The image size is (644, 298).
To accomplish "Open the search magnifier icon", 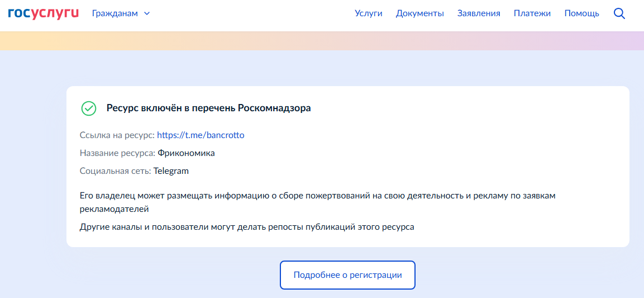I will pos(619,13).
